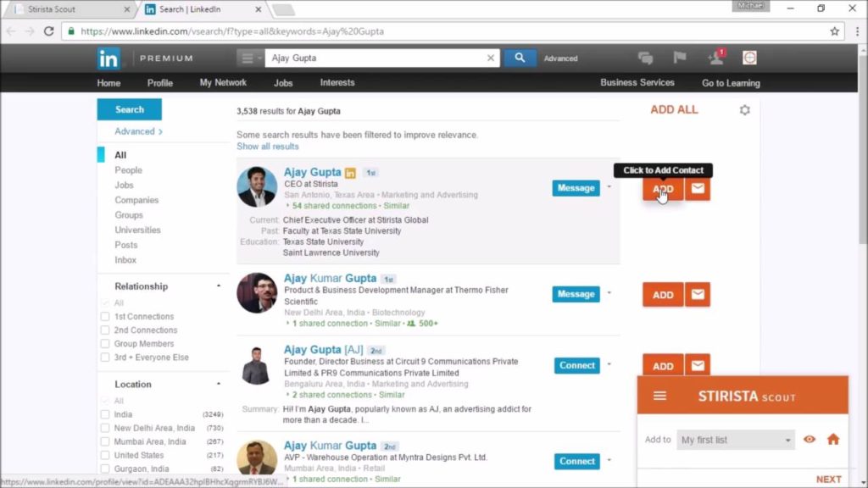Viewport: 868px width, 488px height.
Task: Collapse the Location filter section
Action: [x=219, y=384]
